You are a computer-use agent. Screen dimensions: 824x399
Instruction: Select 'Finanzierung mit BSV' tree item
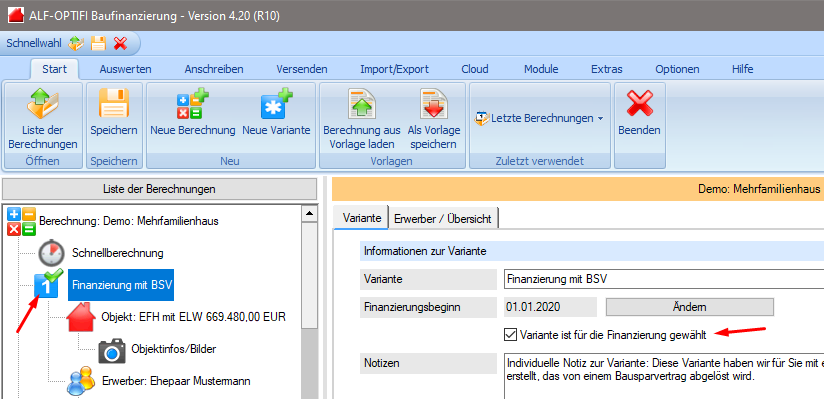coord(121,285)
